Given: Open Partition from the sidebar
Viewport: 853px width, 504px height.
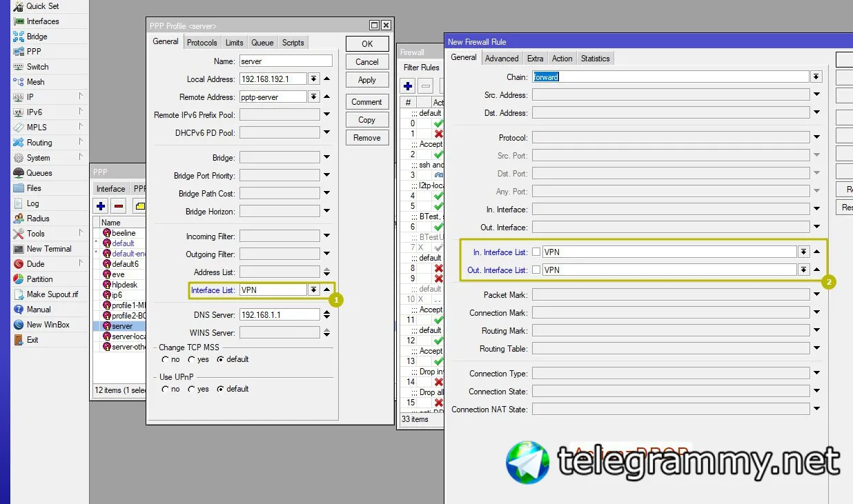Looking at the screenshot, I should 40,279.
